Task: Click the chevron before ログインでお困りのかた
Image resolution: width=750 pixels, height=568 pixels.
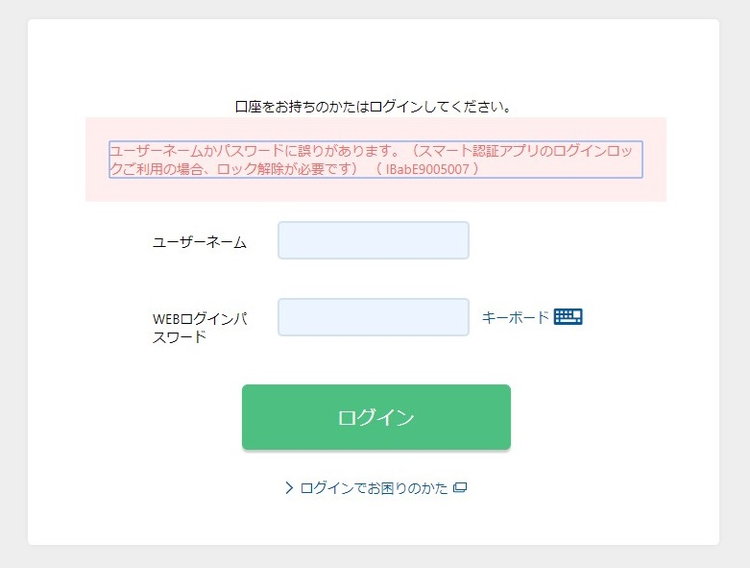Action: 289,488
